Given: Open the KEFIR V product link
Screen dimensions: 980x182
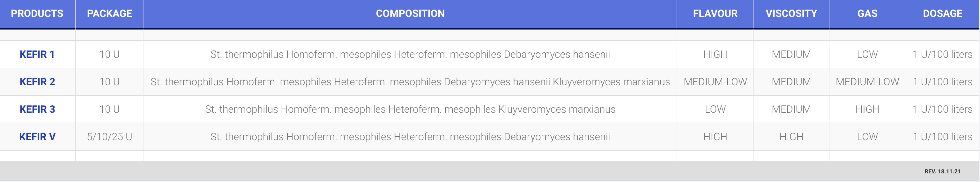Looking at the screenshot, I should pos(37,137).
